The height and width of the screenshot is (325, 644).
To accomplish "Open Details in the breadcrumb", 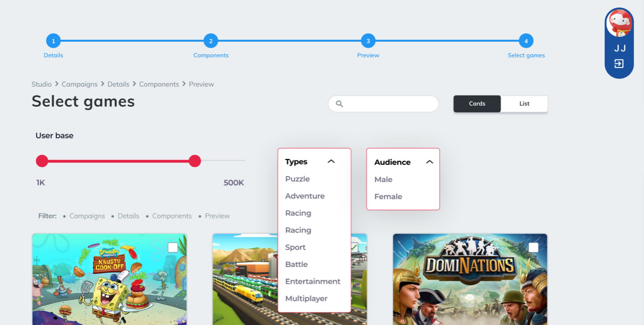I will click(118, 84).
